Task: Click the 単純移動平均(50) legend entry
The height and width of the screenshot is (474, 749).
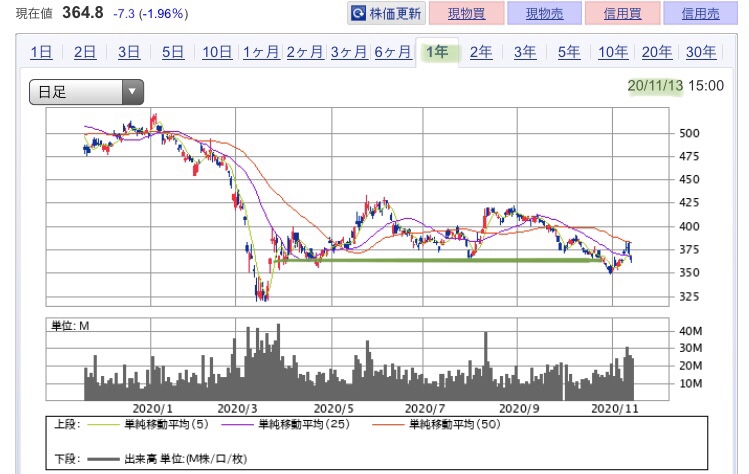Action: (x=436, y=424)
